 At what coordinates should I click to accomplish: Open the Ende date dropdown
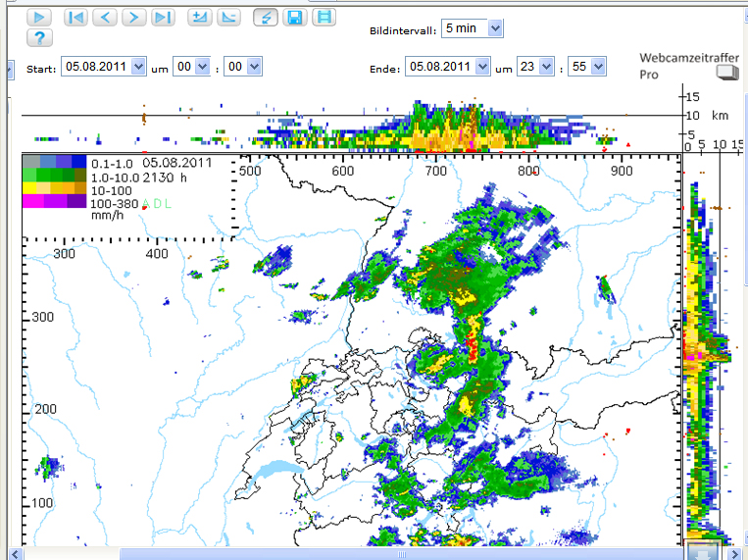pyautogui.click(x=446, y=66)
